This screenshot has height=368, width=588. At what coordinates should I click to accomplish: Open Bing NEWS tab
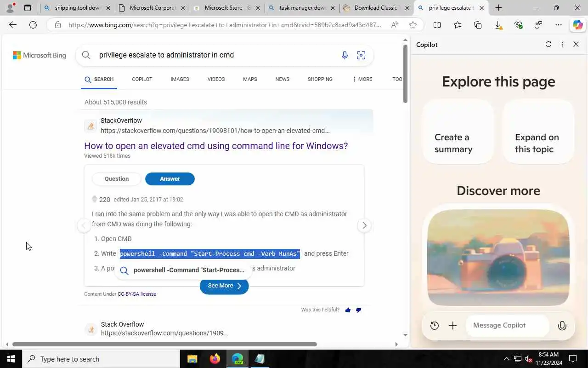283,79
